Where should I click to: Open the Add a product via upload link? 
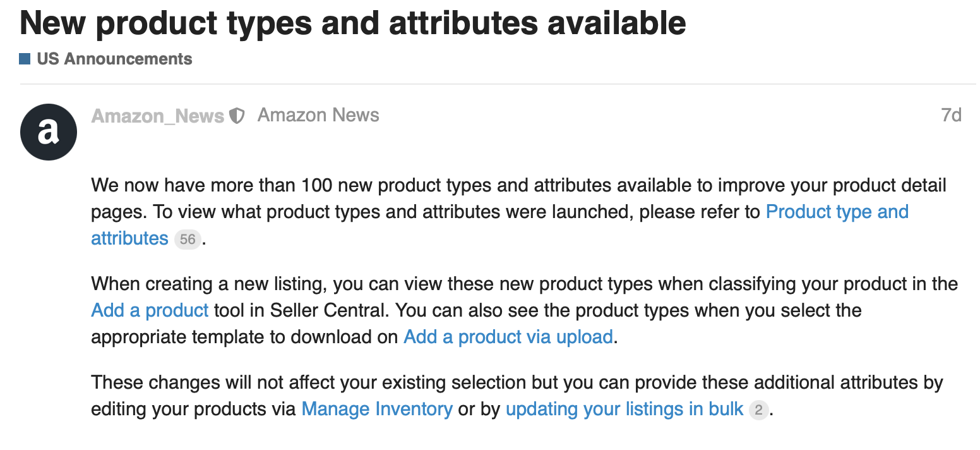(x=508, y=337)
